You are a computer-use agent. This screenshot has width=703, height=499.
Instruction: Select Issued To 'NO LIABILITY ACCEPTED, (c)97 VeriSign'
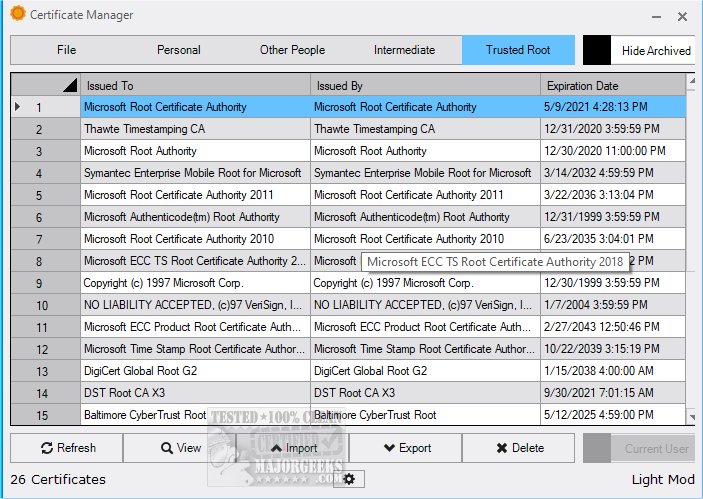coord(195,305)
